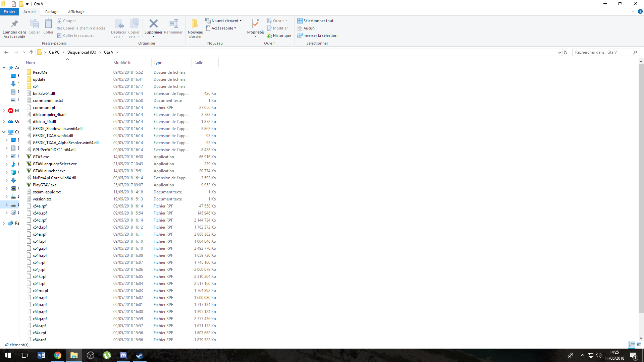Viewport: 644px width, 362px height.
Task: Switch to the Affichage ribbon tab
Action: coord(76,12)
